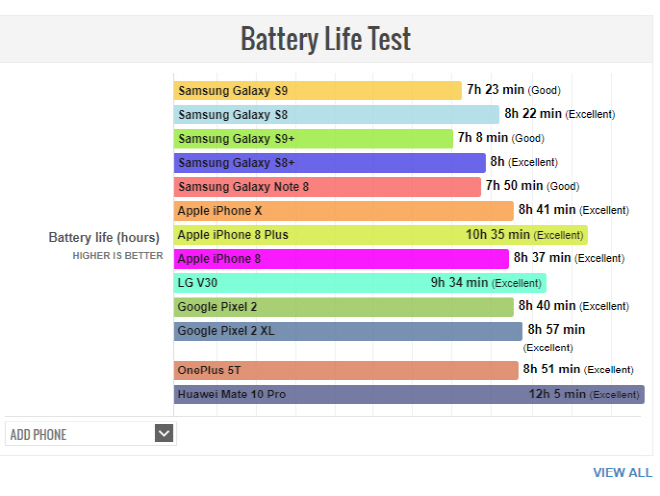Select the Samsung Galaxy S9 yellow bar
Image resolution: width=660 pixels, height=496 pixels.
(x=318, y=91)
